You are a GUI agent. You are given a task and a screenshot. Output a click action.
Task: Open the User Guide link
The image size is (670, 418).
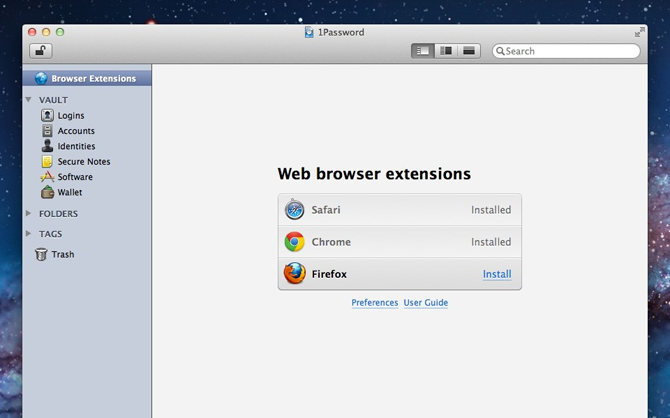[426, 303]
